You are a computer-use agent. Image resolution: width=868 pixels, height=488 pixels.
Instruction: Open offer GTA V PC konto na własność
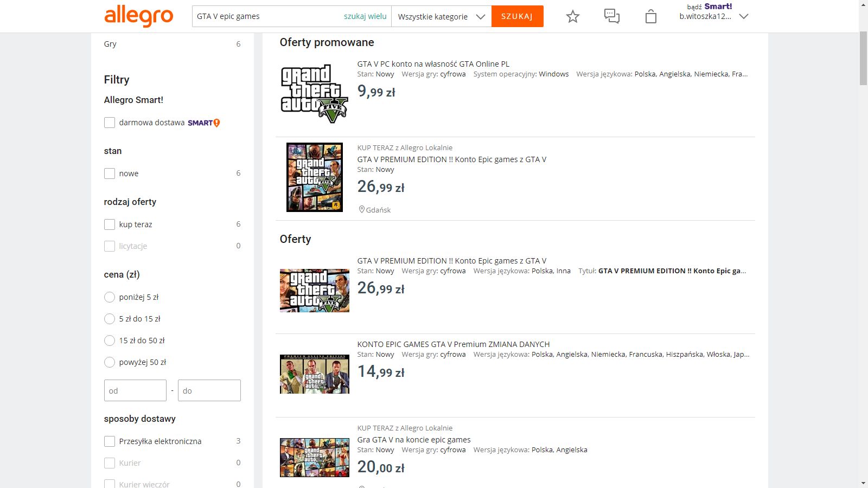point(433,64)
